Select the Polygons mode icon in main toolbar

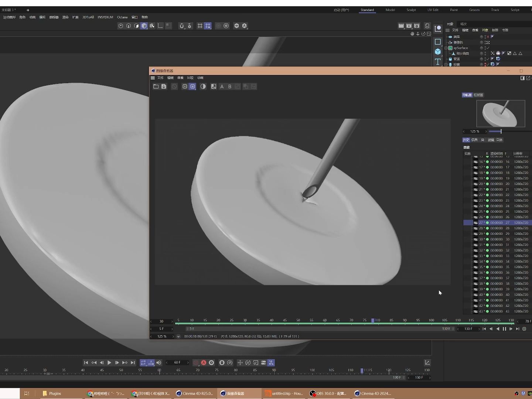[x=136, y=26]
